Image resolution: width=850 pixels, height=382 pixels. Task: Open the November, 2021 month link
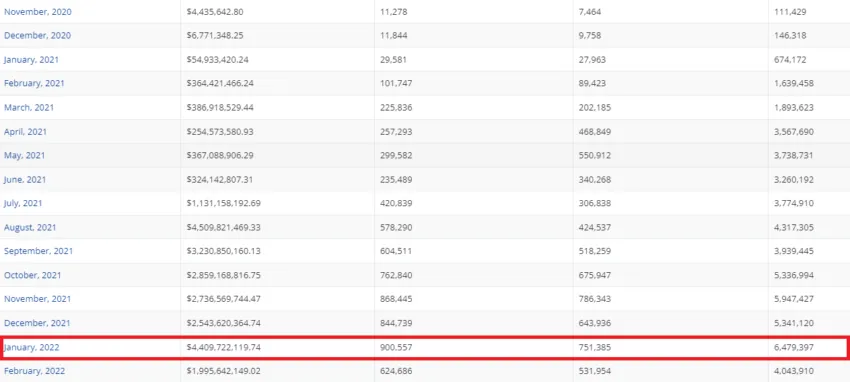click(x=37, y=299)
